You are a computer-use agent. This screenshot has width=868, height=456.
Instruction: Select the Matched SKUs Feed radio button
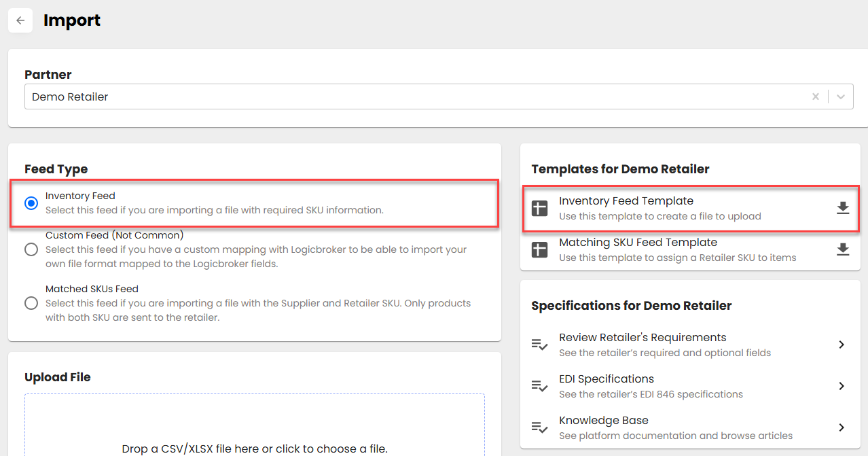click(x=31, y=303)
